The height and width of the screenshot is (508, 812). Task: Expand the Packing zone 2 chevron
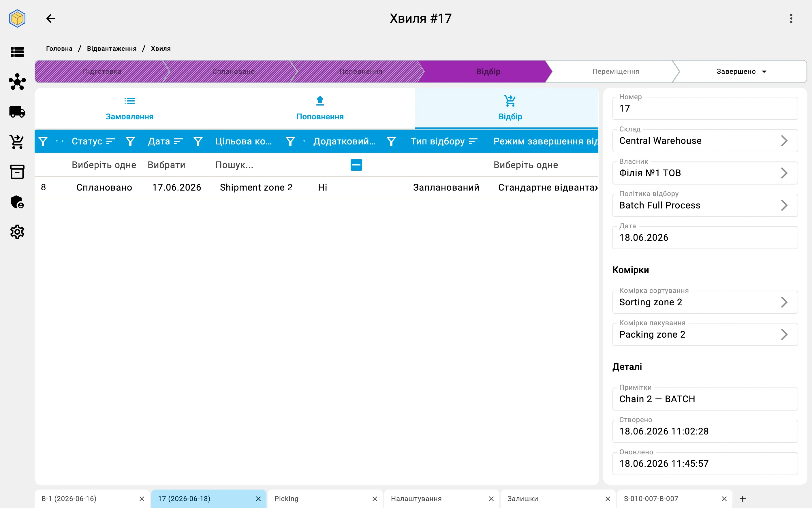click(784, 334)
